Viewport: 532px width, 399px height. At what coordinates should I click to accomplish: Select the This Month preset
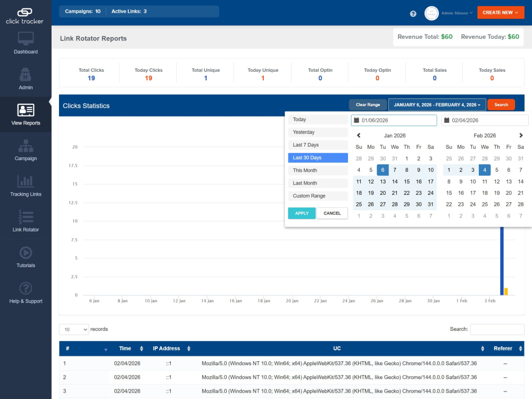pyautogui.click(x=318, y=170)
